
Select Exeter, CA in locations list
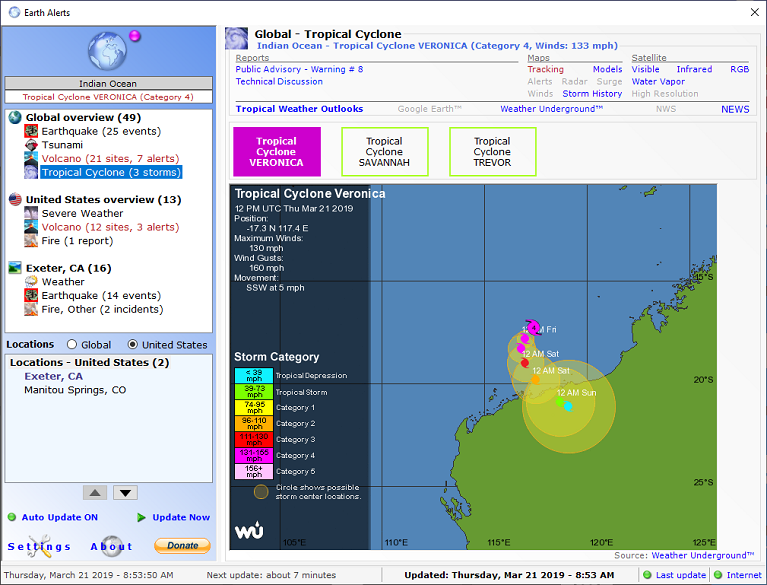point(53,376)
